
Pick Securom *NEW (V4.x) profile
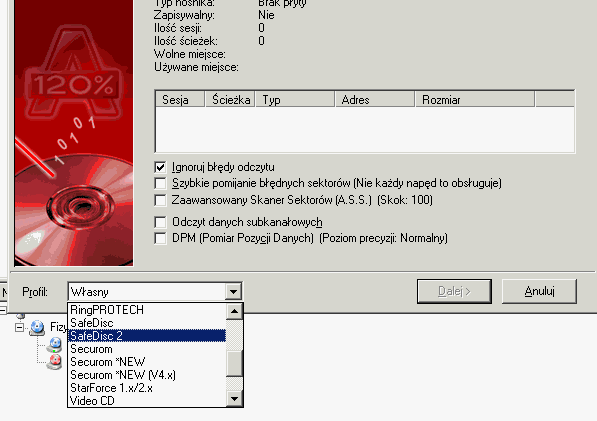point(147,375)
